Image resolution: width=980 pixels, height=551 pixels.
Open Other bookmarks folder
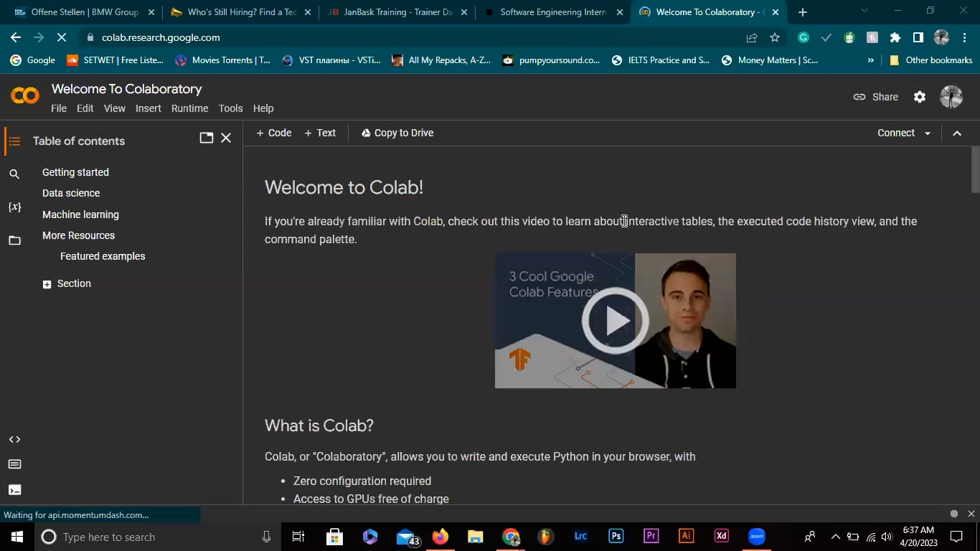(930, 60)
